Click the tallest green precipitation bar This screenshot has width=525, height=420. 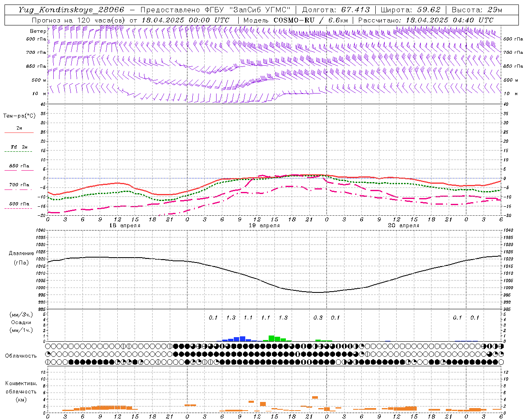click(272, 338)
